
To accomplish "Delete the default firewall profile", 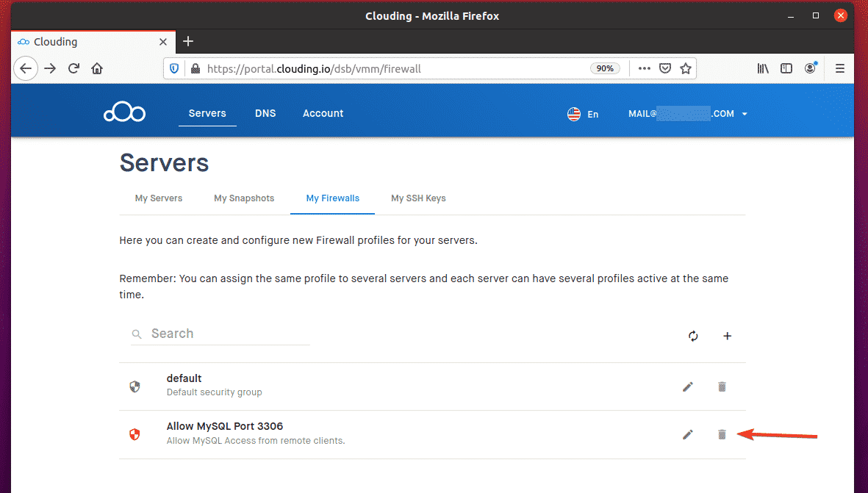I will [722, 386].
